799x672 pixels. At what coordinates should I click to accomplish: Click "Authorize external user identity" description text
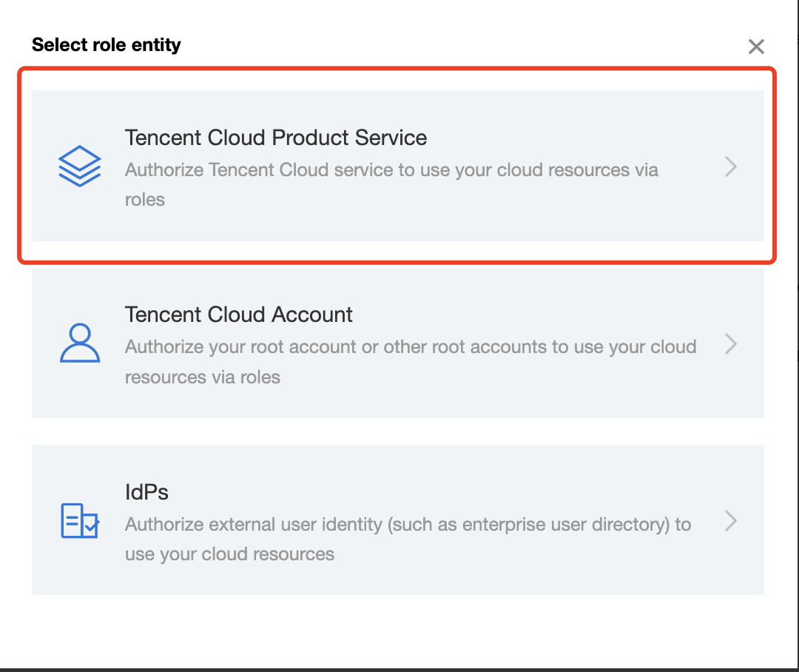click(408, 525)
